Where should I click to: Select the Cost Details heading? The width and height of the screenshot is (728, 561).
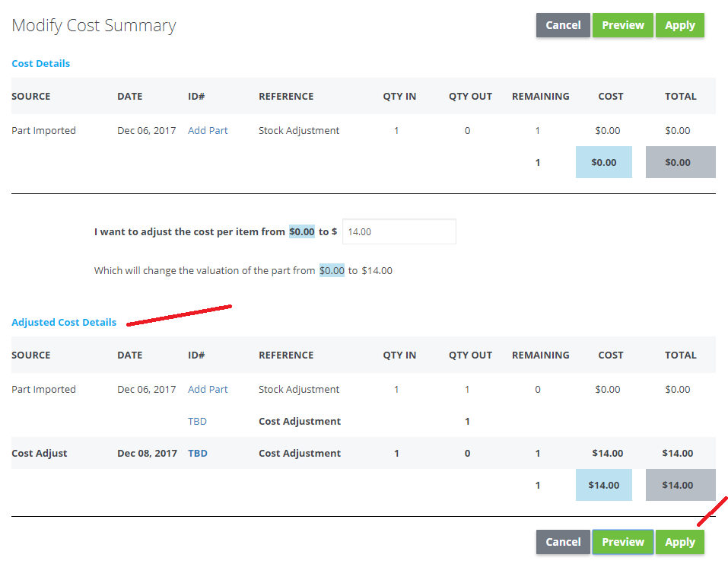tap(41, 64)
